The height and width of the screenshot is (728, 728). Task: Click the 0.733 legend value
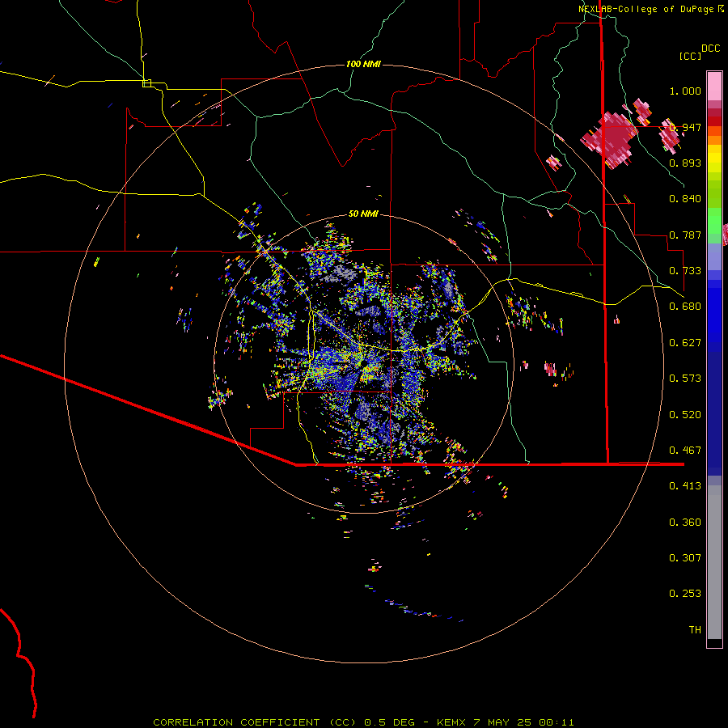tap(685, 271)
